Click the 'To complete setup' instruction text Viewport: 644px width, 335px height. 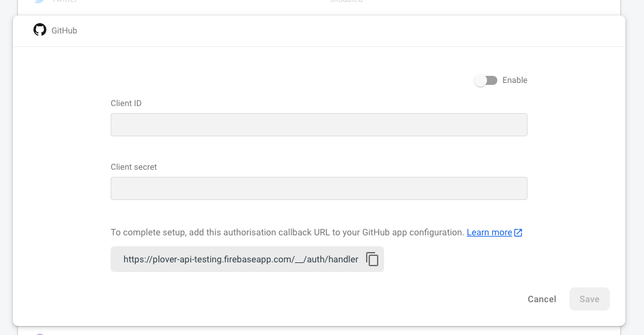(x=288, y=232)
